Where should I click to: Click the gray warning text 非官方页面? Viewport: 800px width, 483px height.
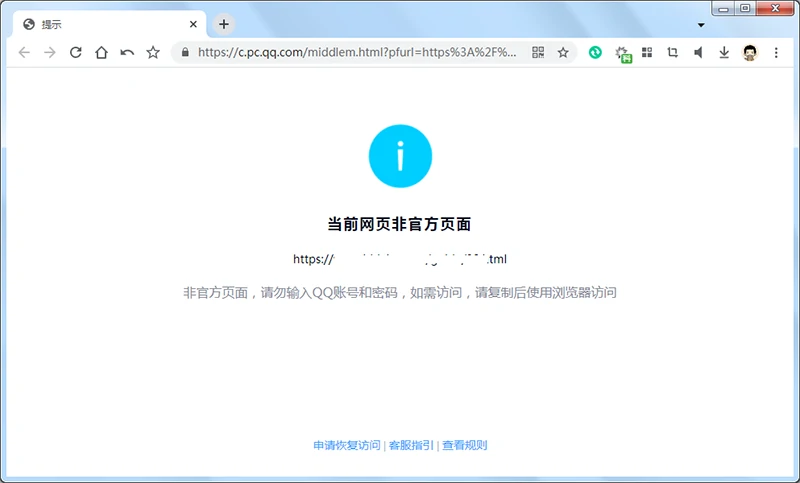pyautogui.click(x=400, y=293)
